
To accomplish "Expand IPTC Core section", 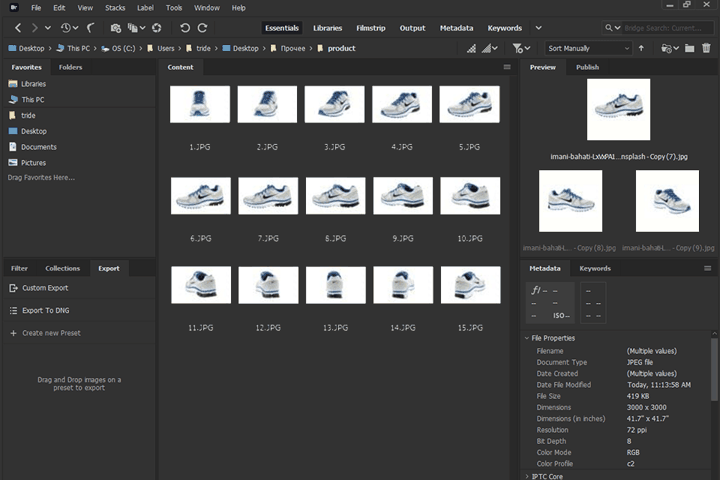I will 527,476.
